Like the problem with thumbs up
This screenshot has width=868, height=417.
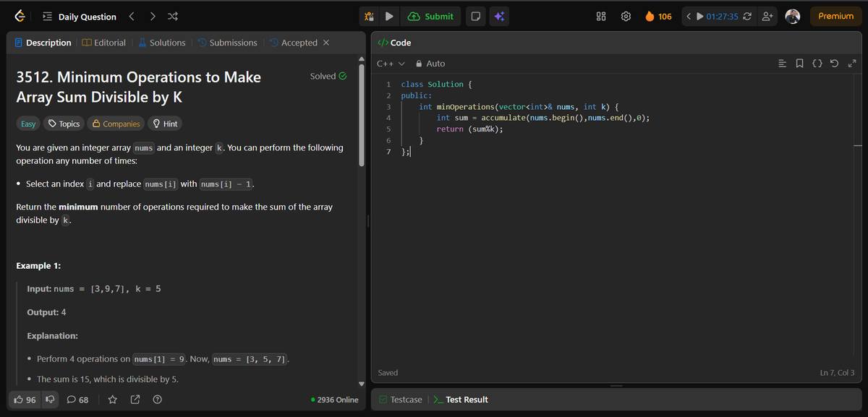[26, 400]
